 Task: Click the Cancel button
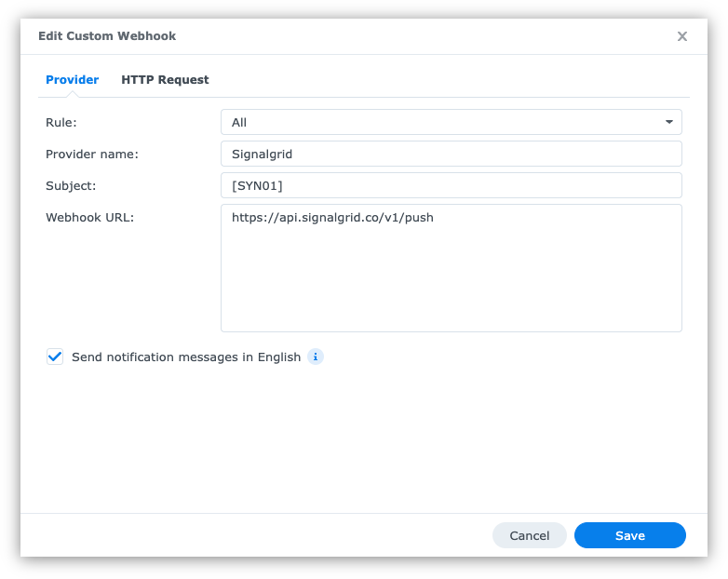click(530, 535)
